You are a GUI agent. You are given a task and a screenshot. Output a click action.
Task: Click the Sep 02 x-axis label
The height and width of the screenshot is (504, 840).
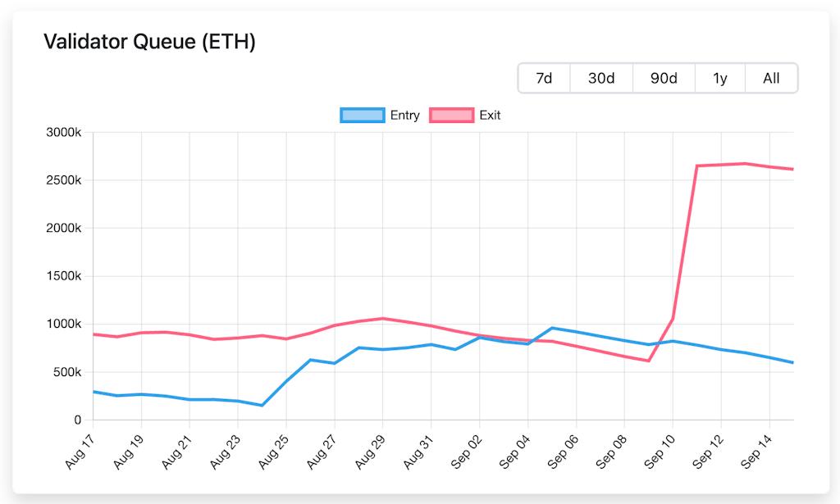pyautogui.click(x=467, y=448)
